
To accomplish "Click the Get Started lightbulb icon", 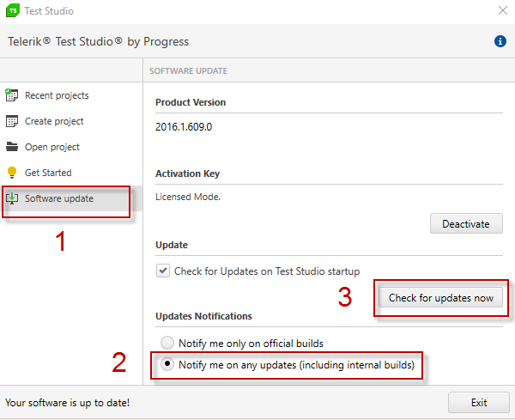I will 12,173.
